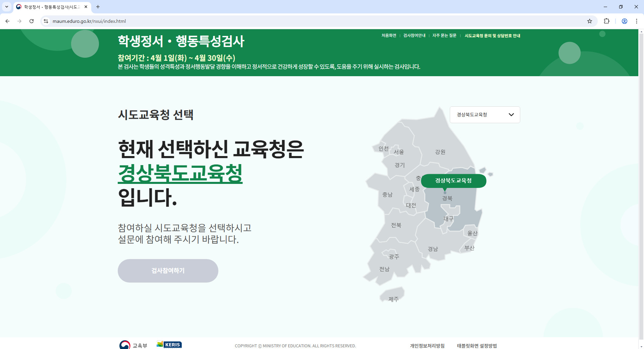This screenshot has width=644, height=349.
Task: Expand the 경상북도교육청 dropdown
Action: tap(485, 115)
